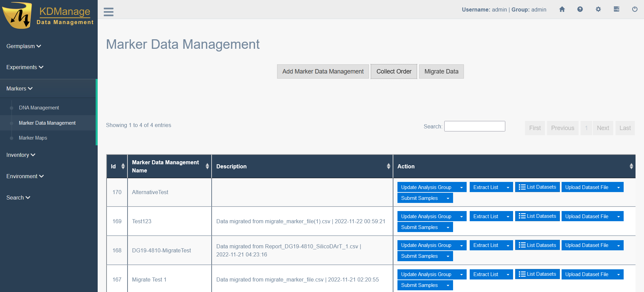Open Extract List dropdown for Test123 row
The width and height of the screenshot is (644, 292).
pos(508,216)
